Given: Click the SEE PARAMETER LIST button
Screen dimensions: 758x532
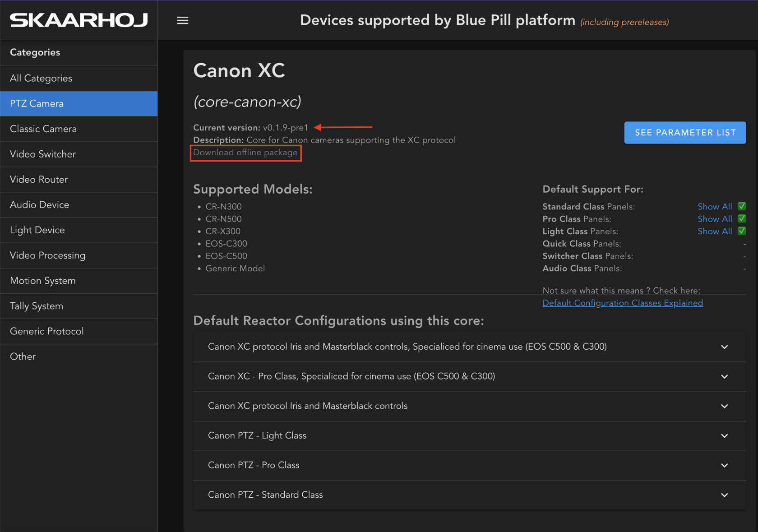Looking at the screenshot, I should 685,132.
